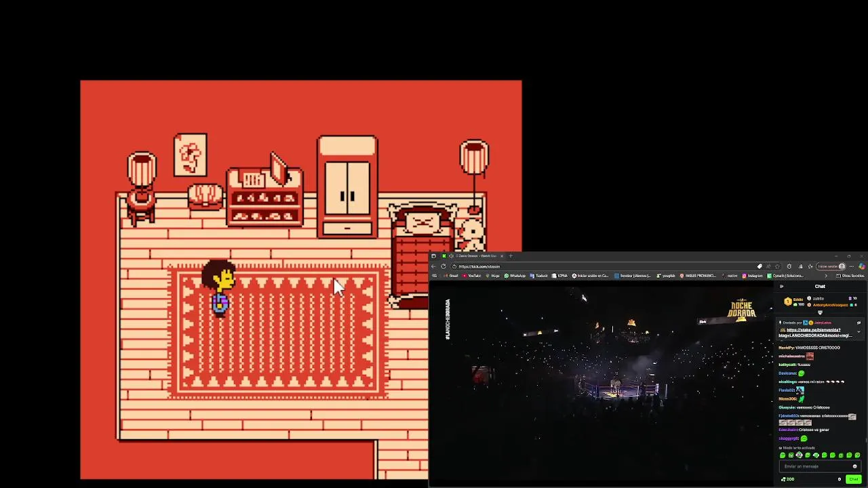This screenshot has width=868, height=488.
Task: Open the browser extensions icon
Action: pyautogui.click(x=789, y=266)
